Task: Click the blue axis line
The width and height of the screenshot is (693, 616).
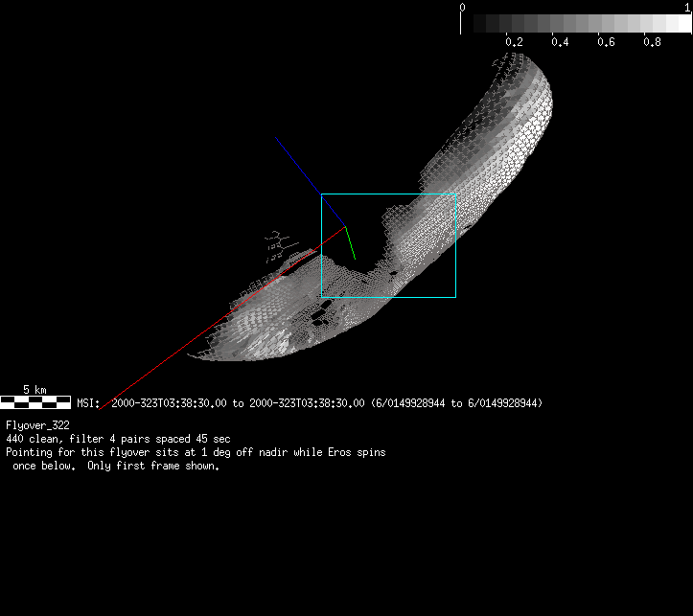Action: [x=310, y=178]
